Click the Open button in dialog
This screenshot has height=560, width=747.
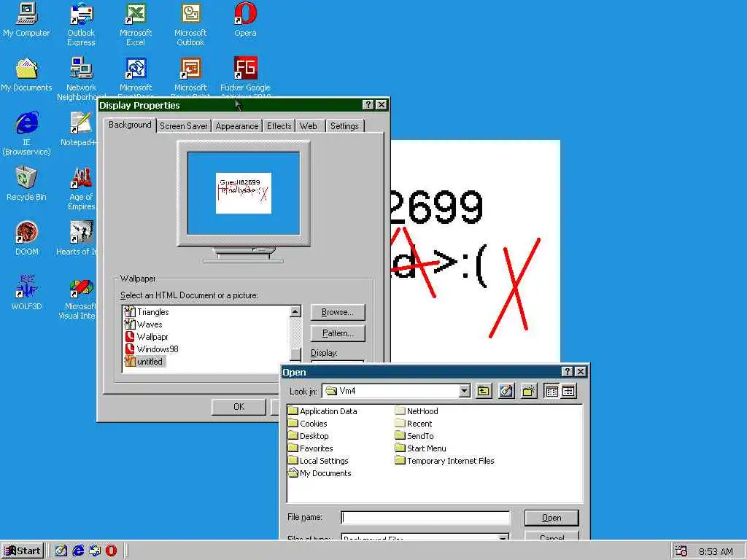[x=551, y=518]
